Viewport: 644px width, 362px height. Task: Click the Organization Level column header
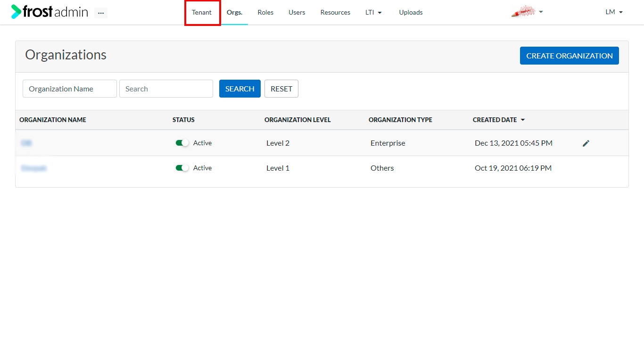point(297,120)
